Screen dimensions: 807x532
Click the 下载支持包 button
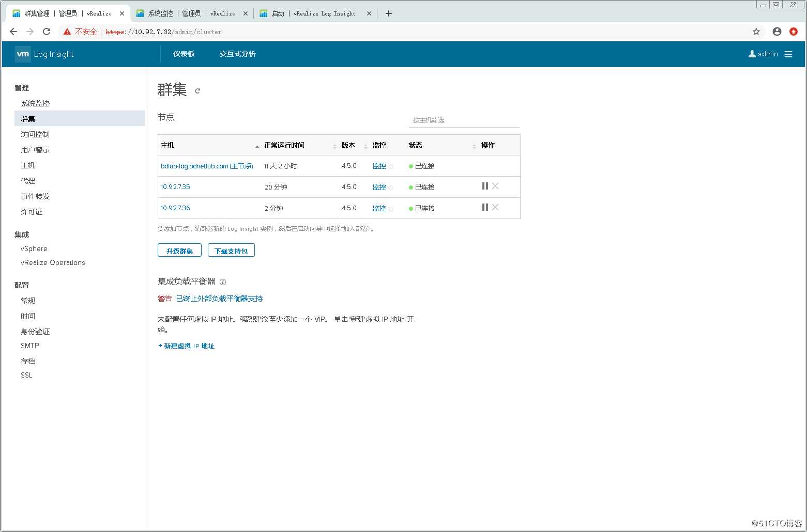tap(231, 251)
